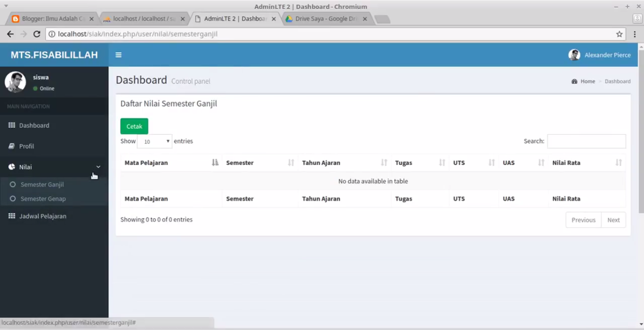
Task: Sort by Mata Pelajaran column
Action: [x=171, y=163]
